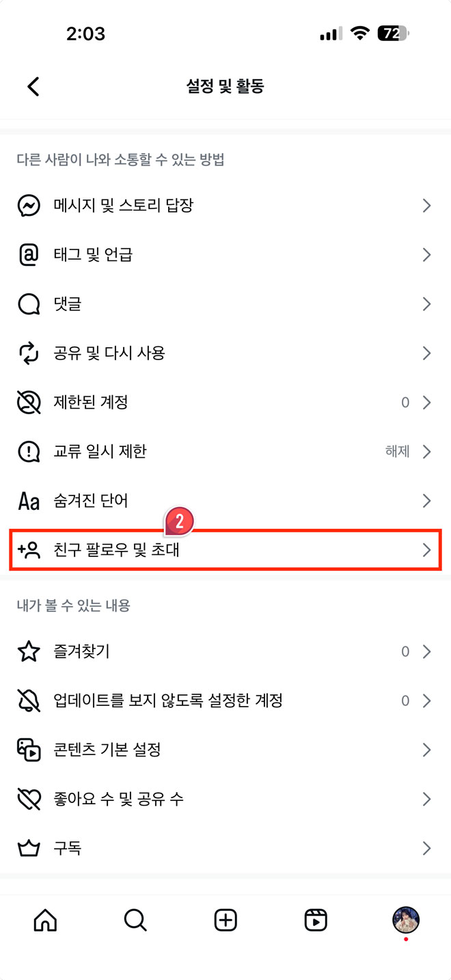The width and height of the screenshot is (451, 980).
Task: Tap the 해제 status text
Action: (397, 452)
